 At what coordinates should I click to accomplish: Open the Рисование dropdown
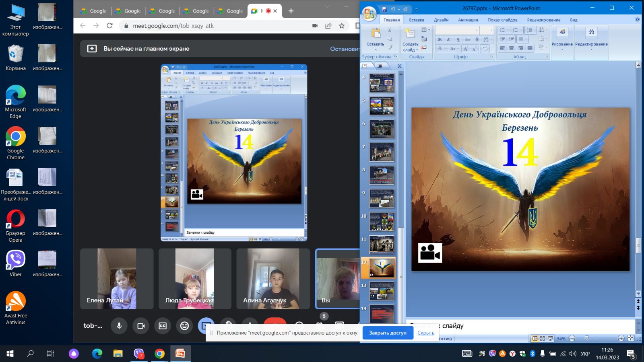pos(562,42)
